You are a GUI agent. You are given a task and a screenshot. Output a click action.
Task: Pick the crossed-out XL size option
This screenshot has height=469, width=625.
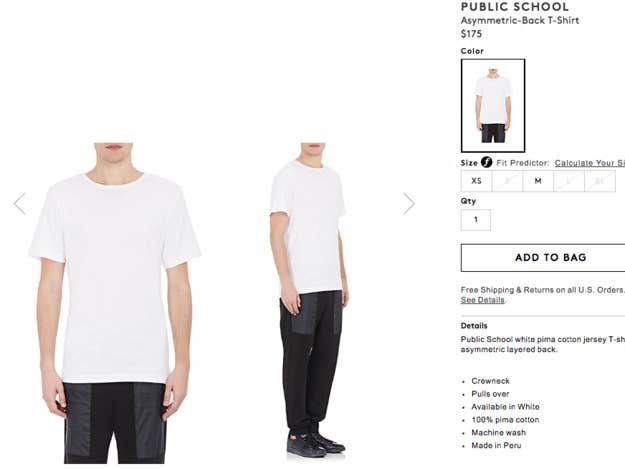tap(600, 181)
